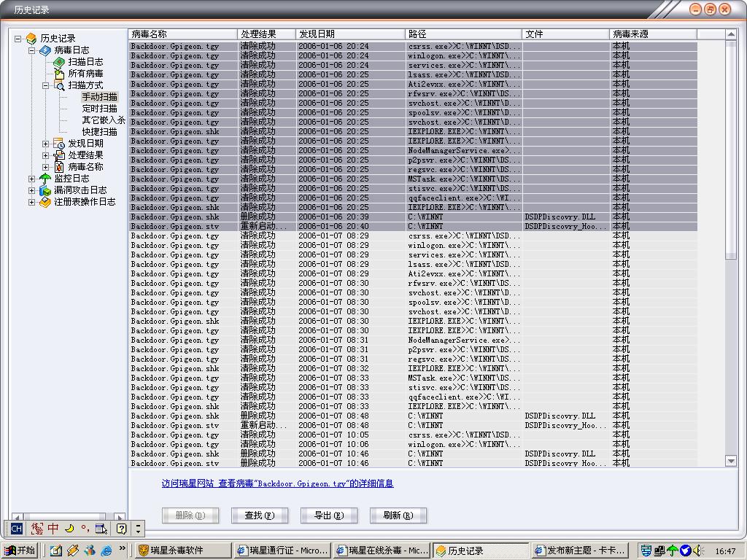The height and width of the screenshot is (560, 747).
Task: Select 快捷扫描 in the tree
Action: click(99, 132)
